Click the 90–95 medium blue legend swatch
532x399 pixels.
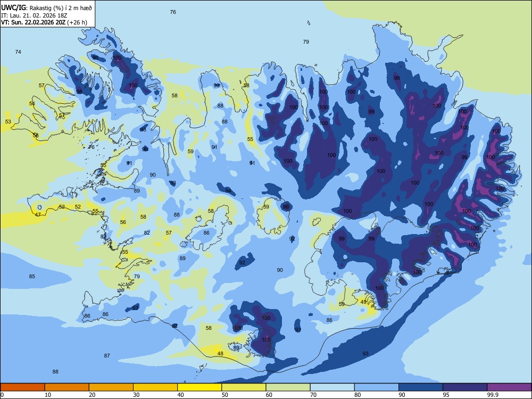tap(421, 387)
